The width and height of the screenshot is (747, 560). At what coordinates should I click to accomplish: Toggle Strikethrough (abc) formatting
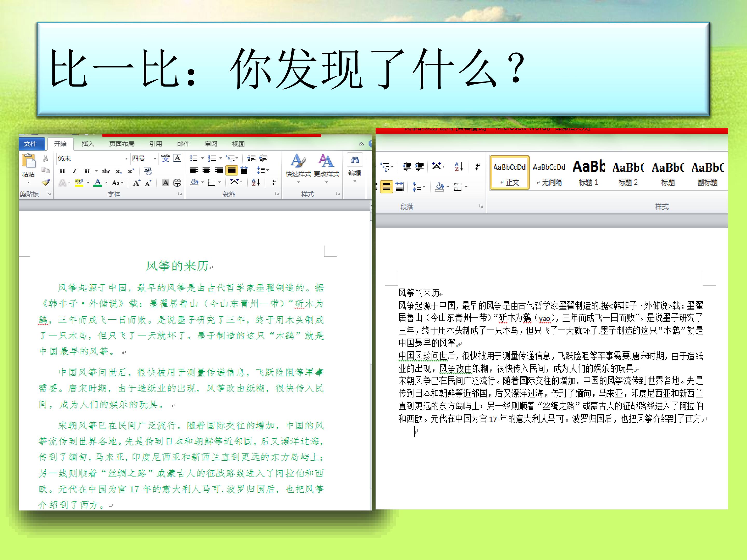(x=106, y=171)
